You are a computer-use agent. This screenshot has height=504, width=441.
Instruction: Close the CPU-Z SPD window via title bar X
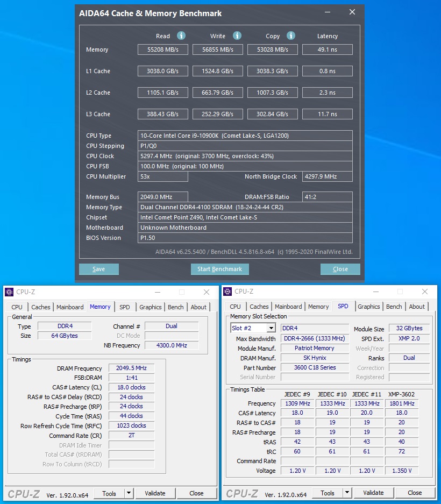(x=425, y=292)
